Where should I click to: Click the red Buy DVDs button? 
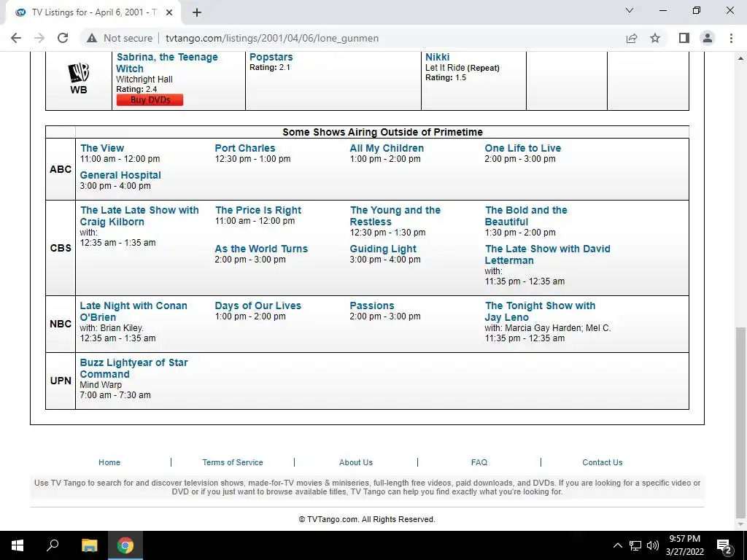(150, 99)
